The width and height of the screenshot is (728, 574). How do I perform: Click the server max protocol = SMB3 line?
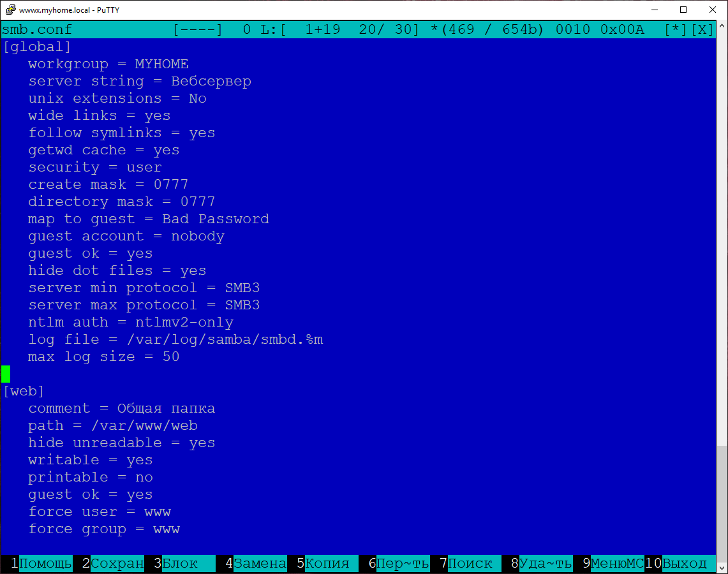click(144, 305)
